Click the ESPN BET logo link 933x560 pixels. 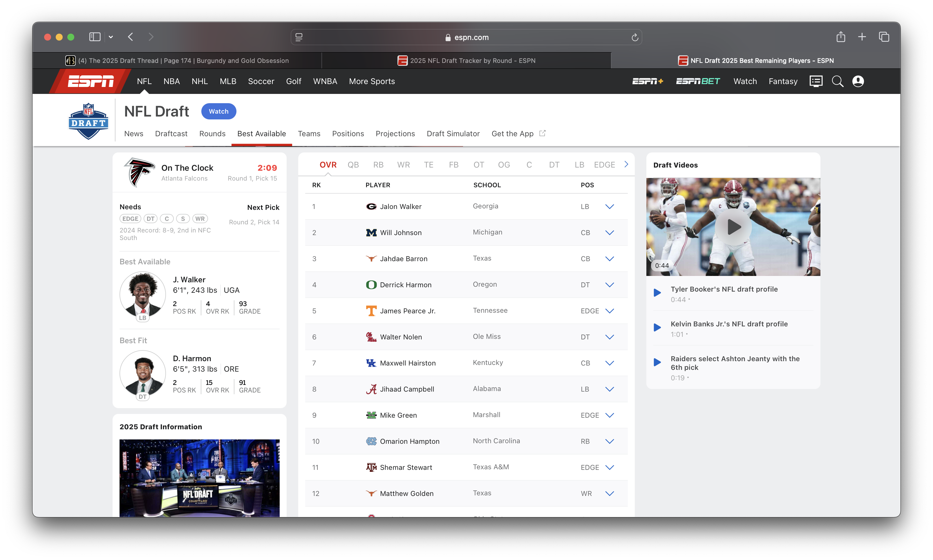[698, 81]
